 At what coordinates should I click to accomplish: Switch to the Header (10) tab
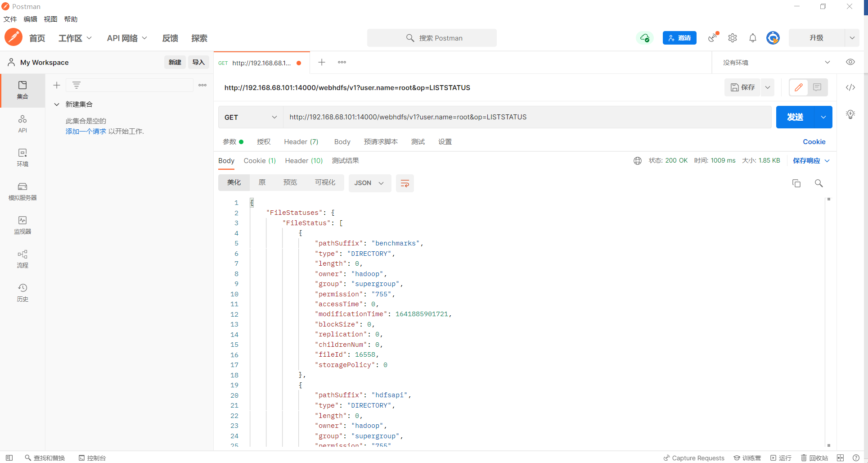pyautogui.click(x=304, y=161)
